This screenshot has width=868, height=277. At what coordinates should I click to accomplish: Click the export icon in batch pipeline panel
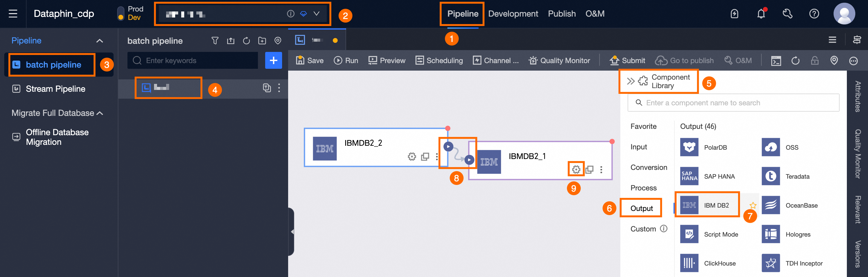pyautogui.click(x=230, y=41)
